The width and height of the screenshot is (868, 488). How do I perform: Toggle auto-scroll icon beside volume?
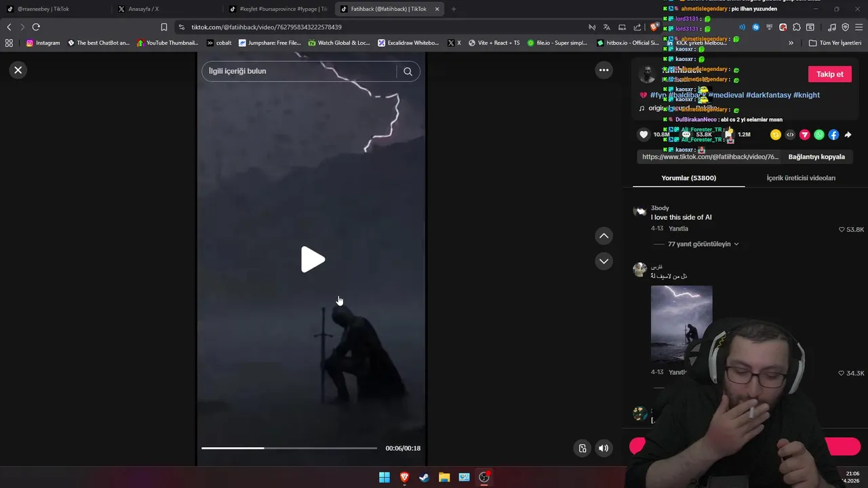click(x=582, y=448)
